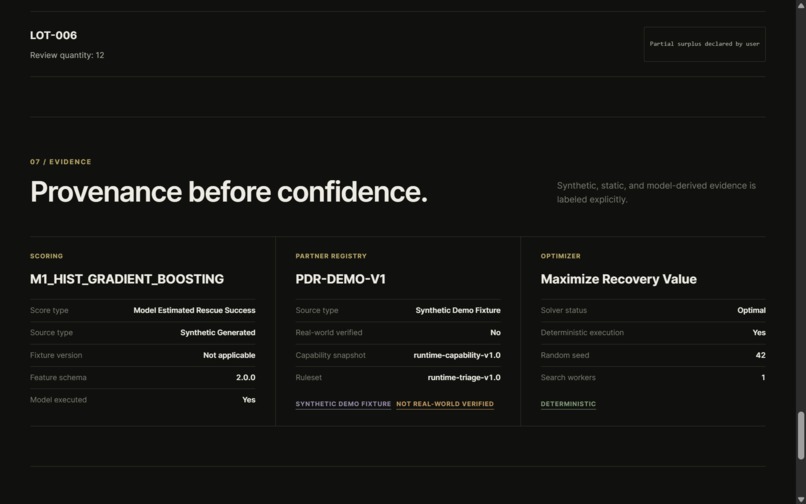Click the 'Solver status' row label

[x=564, y=310]
